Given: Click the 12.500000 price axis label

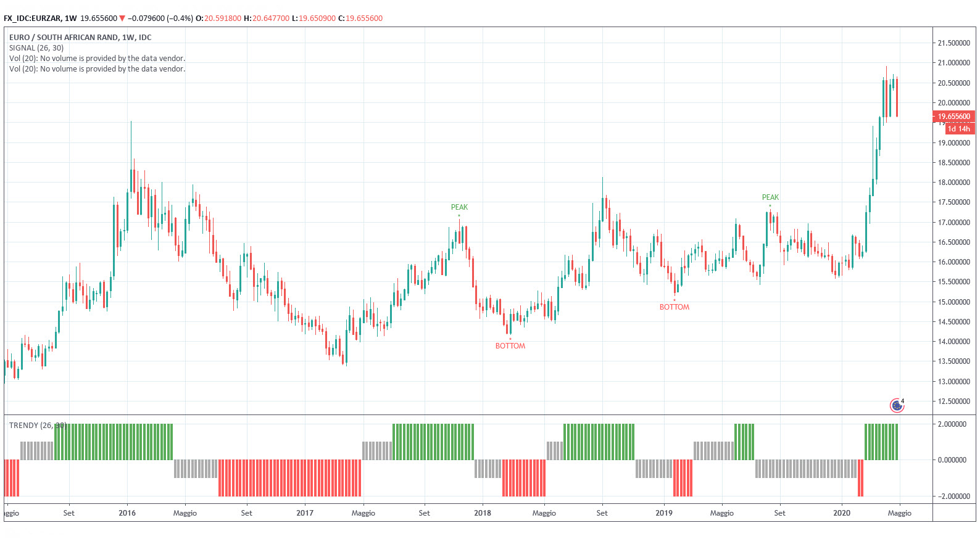Looking at the screenshot, I should pyautogui.click(x=954, y=402).
